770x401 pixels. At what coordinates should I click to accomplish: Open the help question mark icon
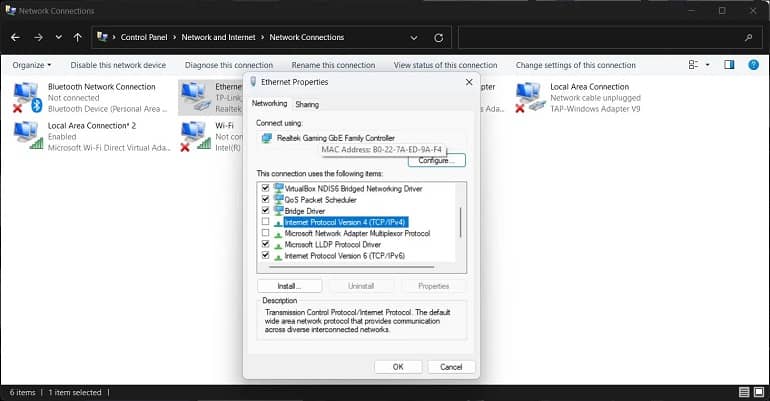pos(753,65)
